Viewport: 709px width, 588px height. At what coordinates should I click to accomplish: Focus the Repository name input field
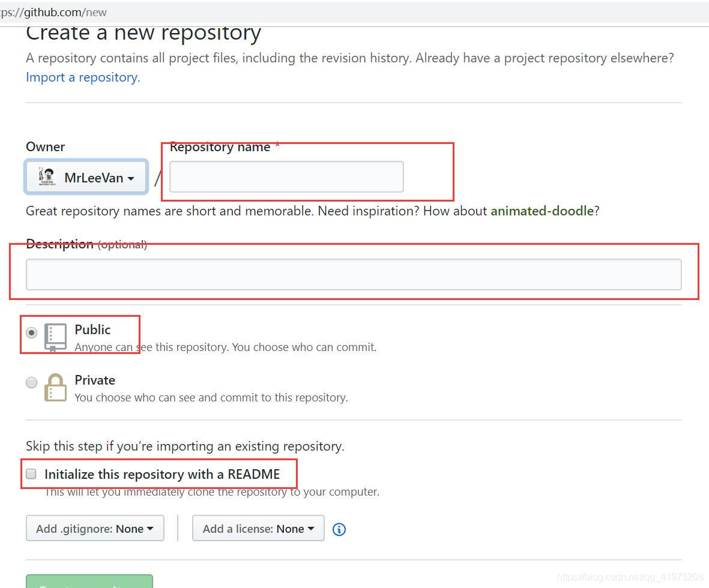pyautogui.click(x=287, y=177)
